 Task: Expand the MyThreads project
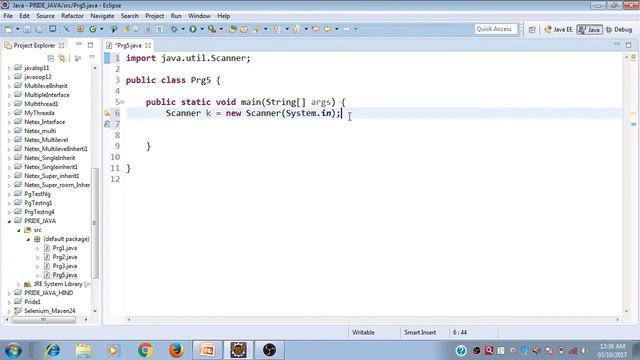click(9, 113)
